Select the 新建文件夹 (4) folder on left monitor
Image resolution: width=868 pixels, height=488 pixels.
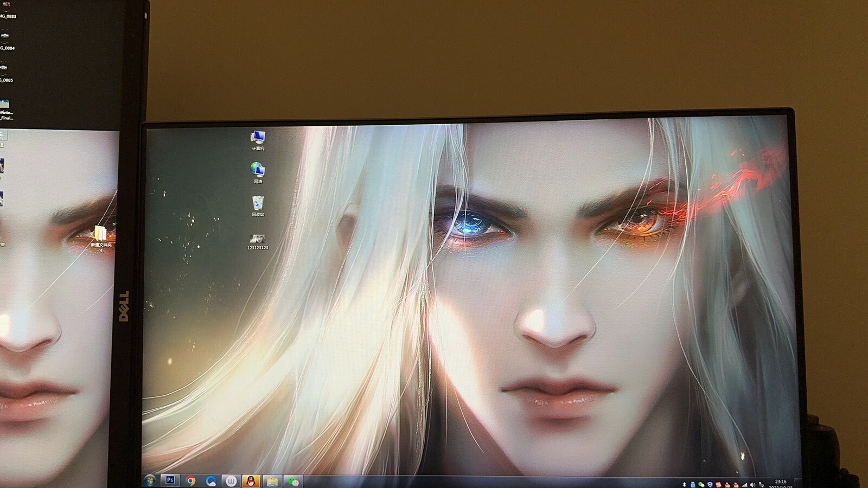pos(101,239)
